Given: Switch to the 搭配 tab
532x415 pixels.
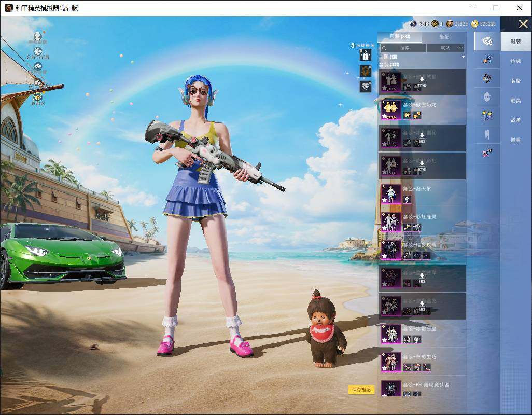Looking at the screenshot, I should coord(444,37).
